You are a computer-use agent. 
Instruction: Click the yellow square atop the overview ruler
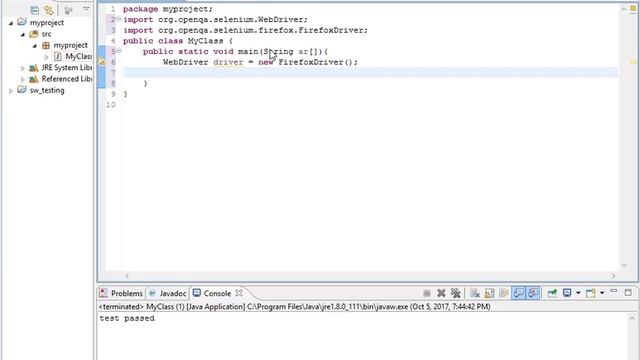click(x=633, y=9)
